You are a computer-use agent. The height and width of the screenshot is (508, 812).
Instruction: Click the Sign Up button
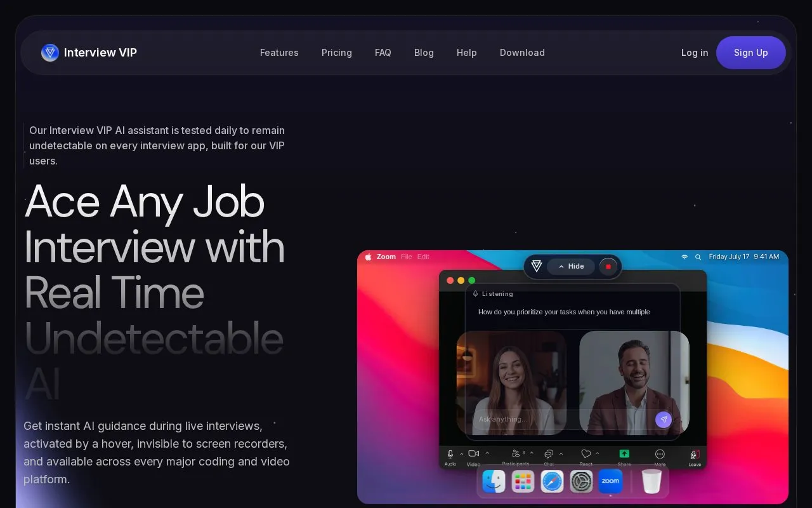coord(751,53)
